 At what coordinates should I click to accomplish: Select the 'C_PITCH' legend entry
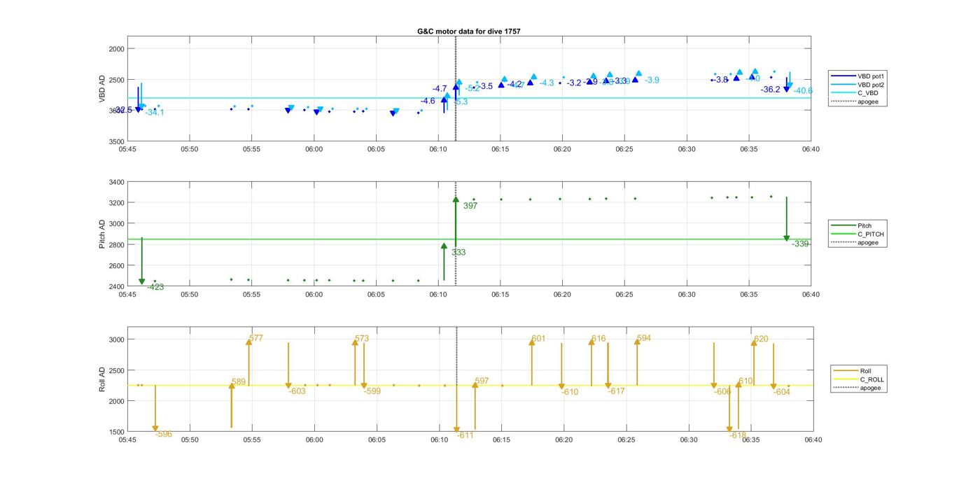tap(871, 234)
